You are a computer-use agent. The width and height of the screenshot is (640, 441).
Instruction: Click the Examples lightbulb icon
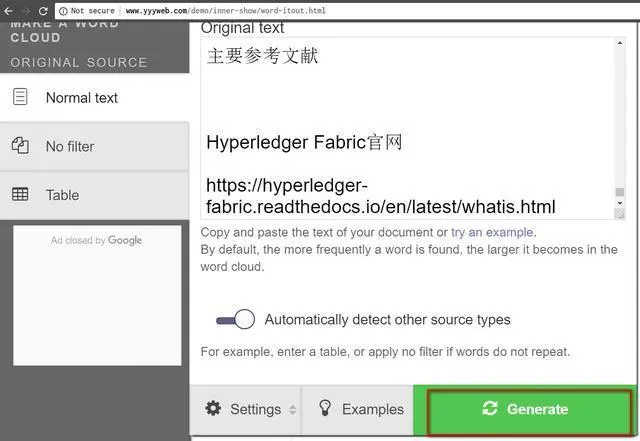(x=325, y=408)
